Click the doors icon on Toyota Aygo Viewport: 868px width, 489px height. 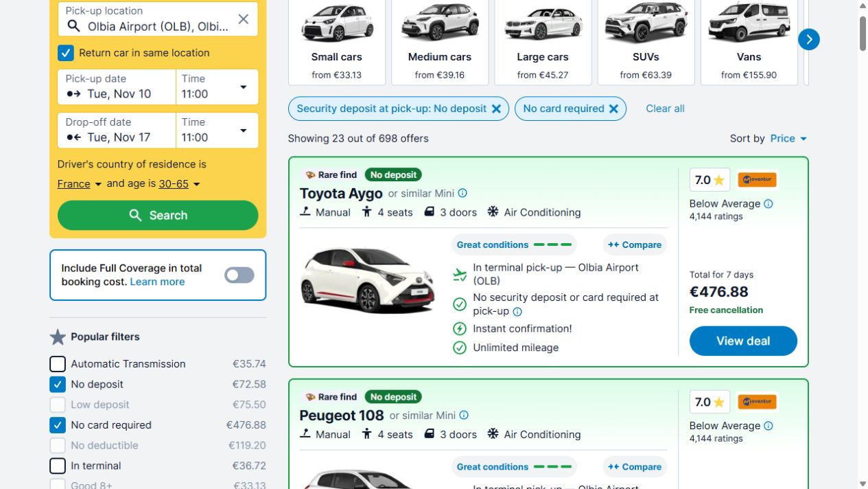[x=429, y=212]
